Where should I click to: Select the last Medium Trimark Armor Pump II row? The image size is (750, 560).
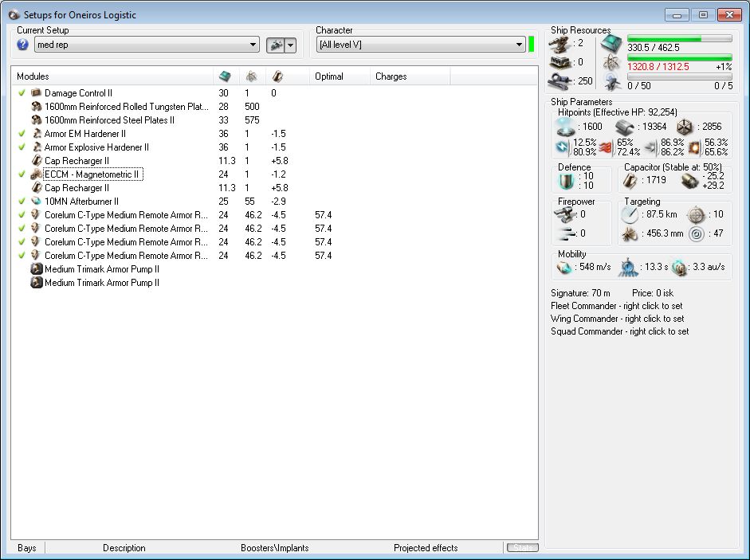coord(275,283)
